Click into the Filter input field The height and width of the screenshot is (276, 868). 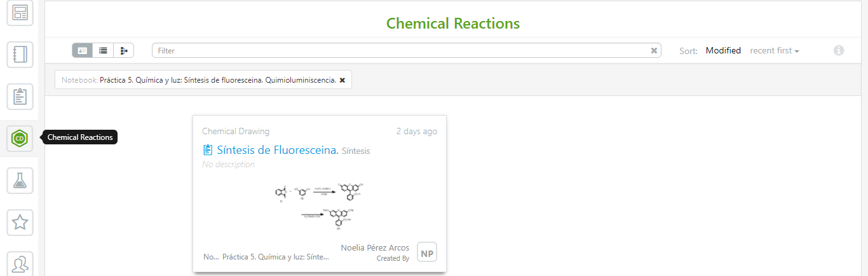tap(400, 51)
